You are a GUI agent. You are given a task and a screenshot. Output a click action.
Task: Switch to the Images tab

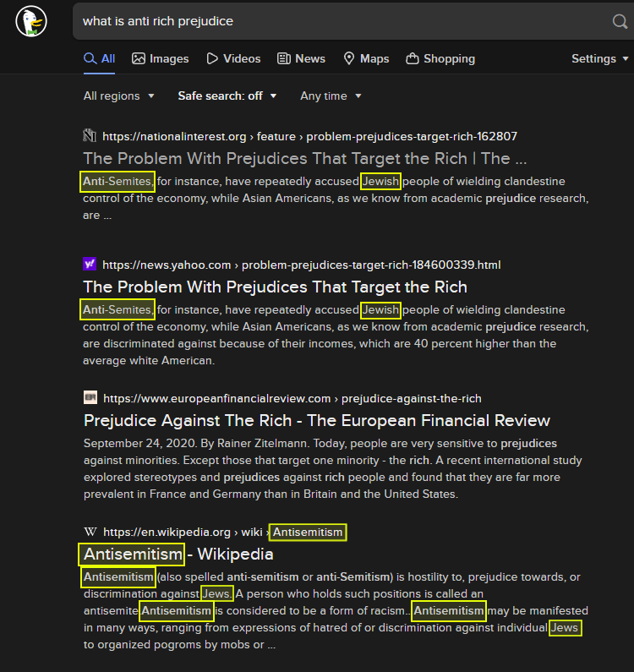click(161, 58)
